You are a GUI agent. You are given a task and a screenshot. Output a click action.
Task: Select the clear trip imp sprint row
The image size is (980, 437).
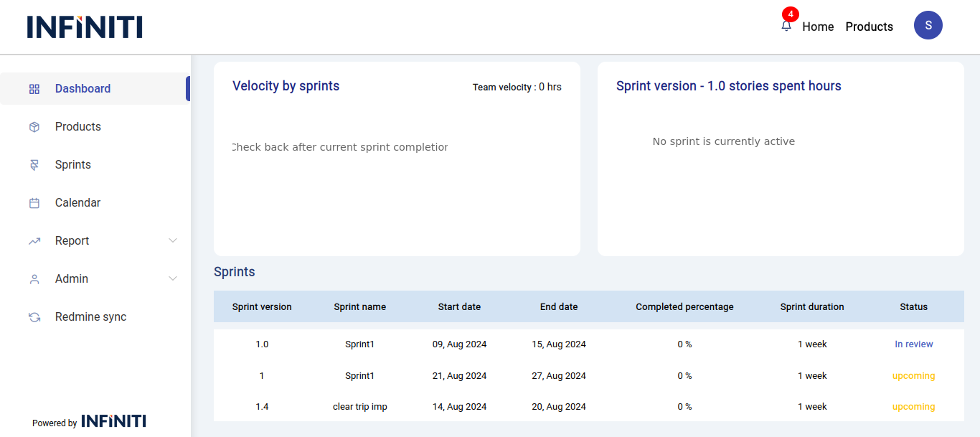coord(359,407)
